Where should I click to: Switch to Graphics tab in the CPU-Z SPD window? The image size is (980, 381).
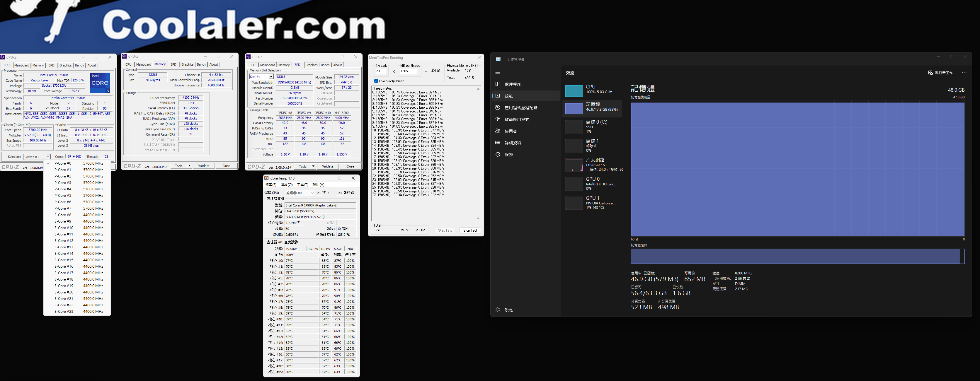coord(311,65)
